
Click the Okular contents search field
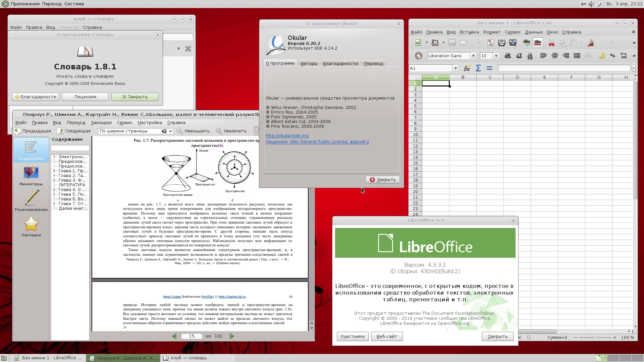pos(70,148)
